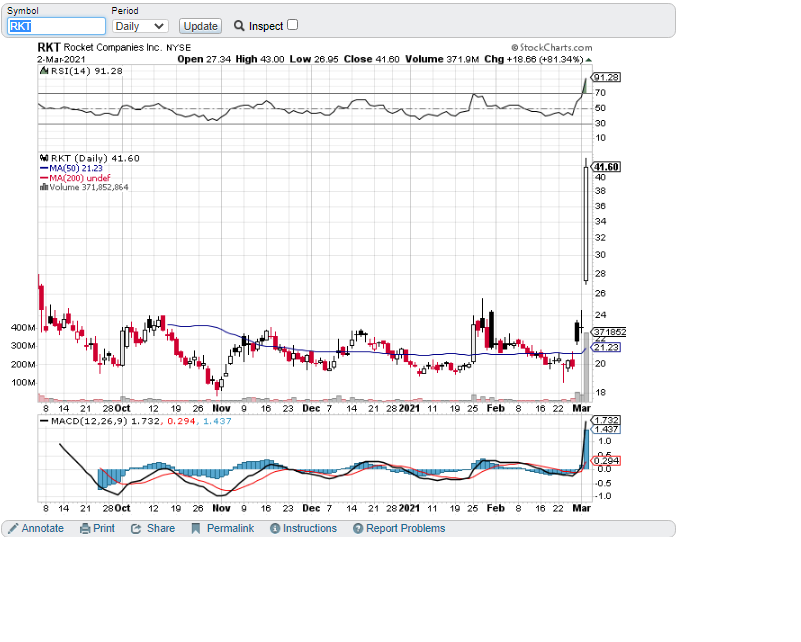Open the Period dropdown set to Daily
The width and height of the screenshot is (801, 642).
pos(140,26)
